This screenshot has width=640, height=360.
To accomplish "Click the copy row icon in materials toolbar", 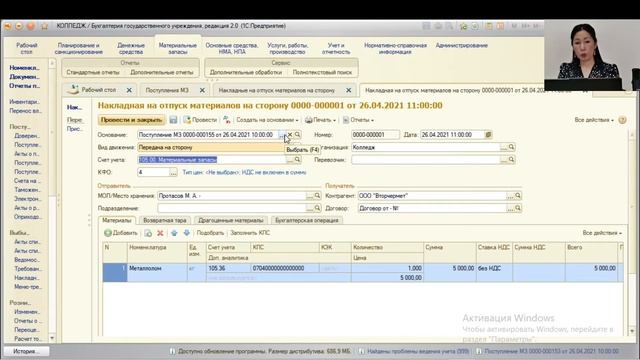I will click(x=148, y=233).
